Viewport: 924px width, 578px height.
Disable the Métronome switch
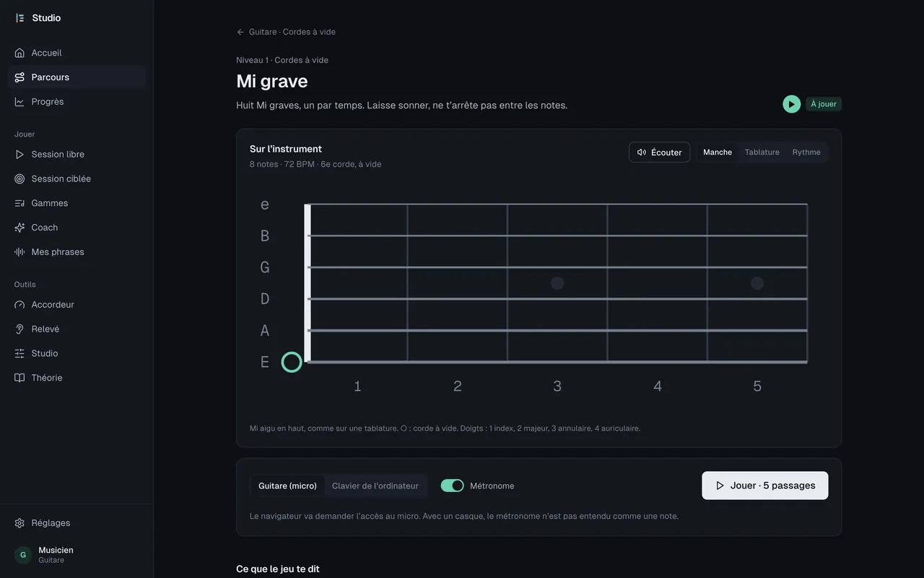(453, 486)
